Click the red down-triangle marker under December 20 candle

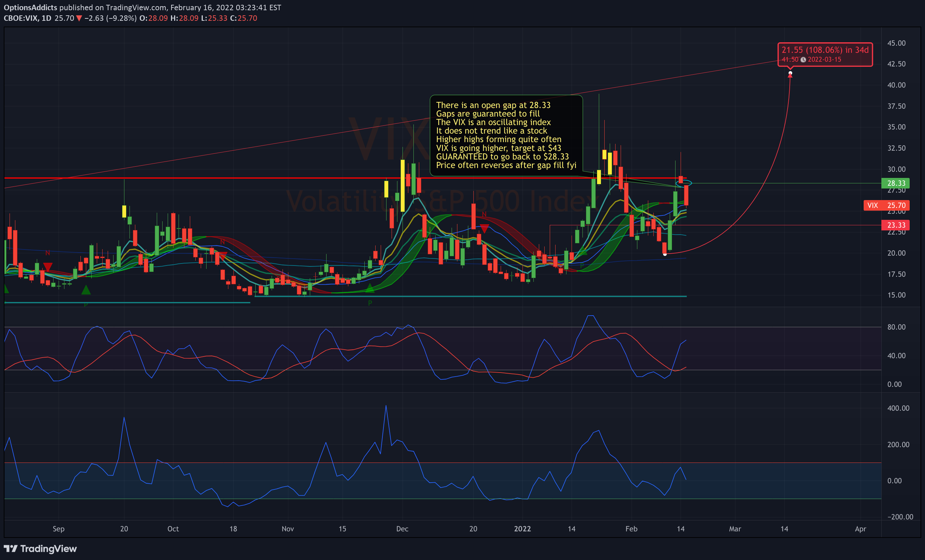point(484,228)
